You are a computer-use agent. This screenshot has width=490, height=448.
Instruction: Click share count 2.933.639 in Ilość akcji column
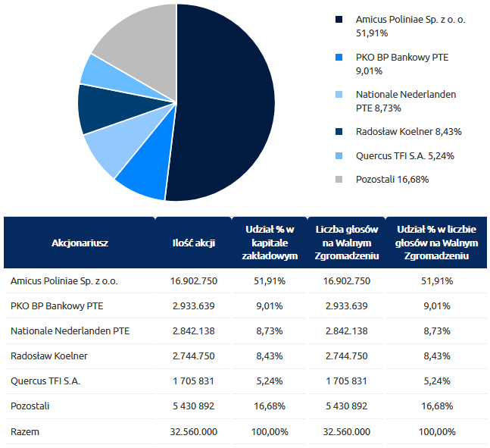tap(194, 306)
